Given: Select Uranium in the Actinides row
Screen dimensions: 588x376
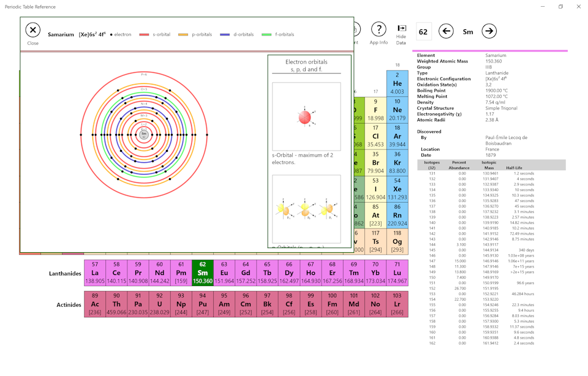Looking at the screenshot, I should coord(159,304).
